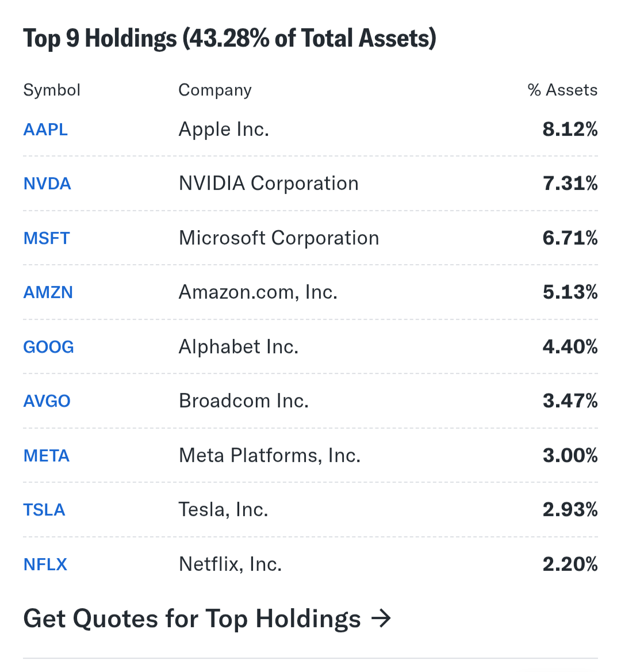
Task: Click the NVIDIA Corporation company name
Action: [269, 184]
